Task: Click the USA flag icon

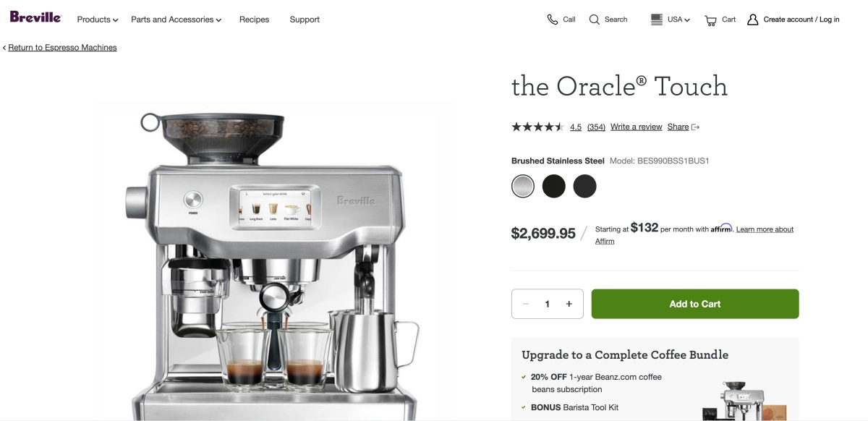Action: coord(657,20)
